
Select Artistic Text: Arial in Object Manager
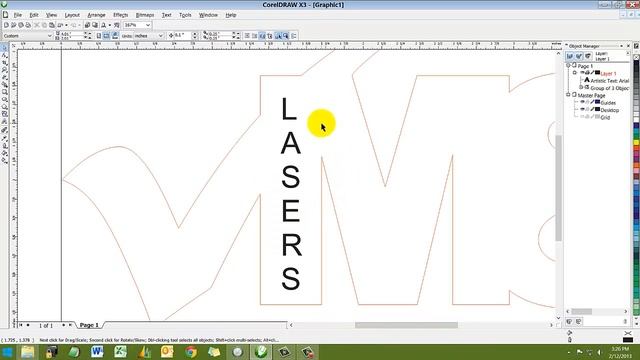[609, 81]
